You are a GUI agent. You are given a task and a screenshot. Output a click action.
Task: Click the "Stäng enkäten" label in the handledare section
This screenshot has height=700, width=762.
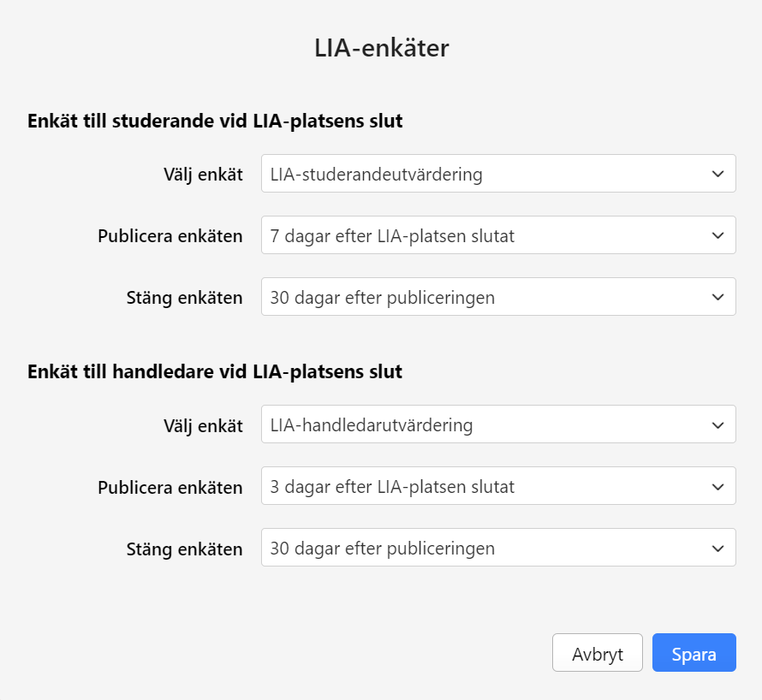point(184,549)
